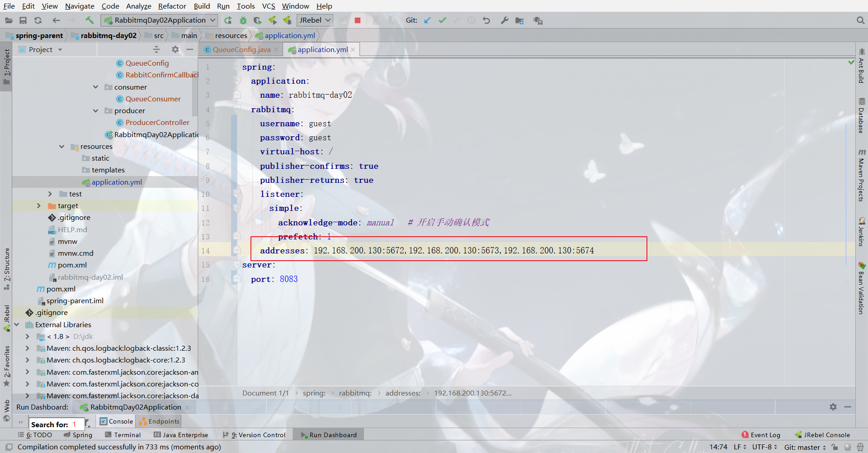Toggle the Ant Build side panel
The height and width of the screenshot is (453, 868).
point(862,65)
